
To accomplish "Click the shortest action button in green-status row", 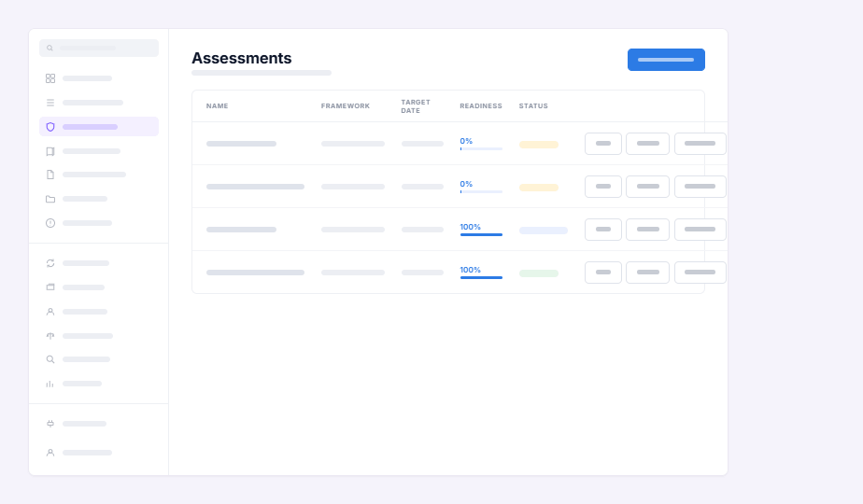I will [603, 273].
